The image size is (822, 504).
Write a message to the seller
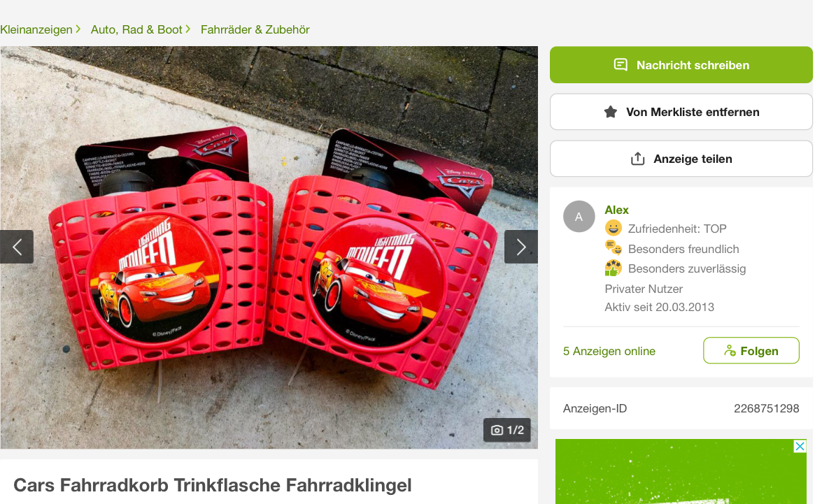(x=681, y=65)
